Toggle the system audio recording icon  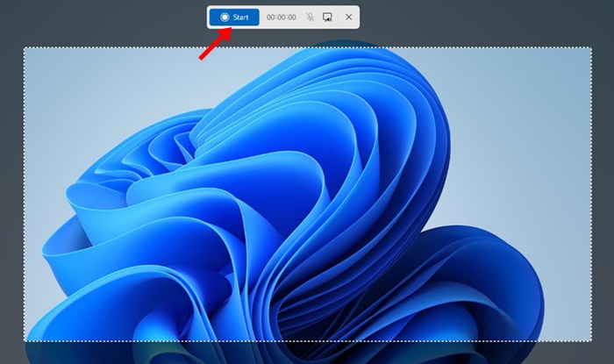(x=327, y=17)
